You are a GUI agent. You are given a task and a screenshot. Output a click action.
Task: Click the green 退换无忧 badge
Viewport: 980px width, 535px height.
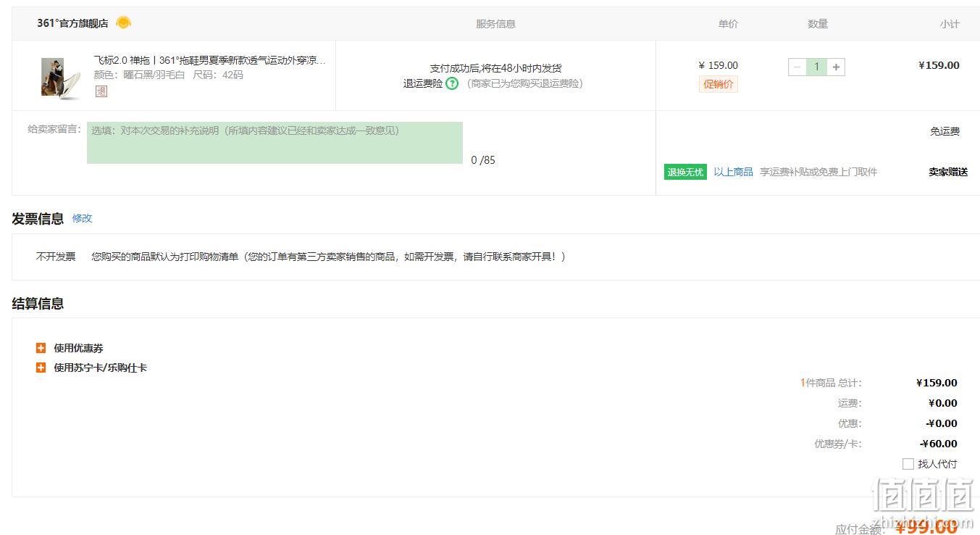(x=685, y=172)
